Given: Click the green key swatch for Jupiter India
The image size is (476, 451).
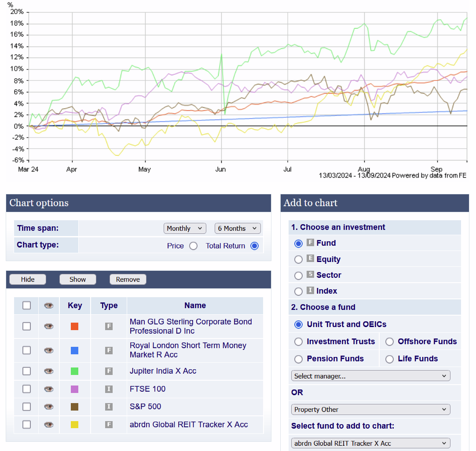Looking at the screenshot, I should (x=75, y=371).
